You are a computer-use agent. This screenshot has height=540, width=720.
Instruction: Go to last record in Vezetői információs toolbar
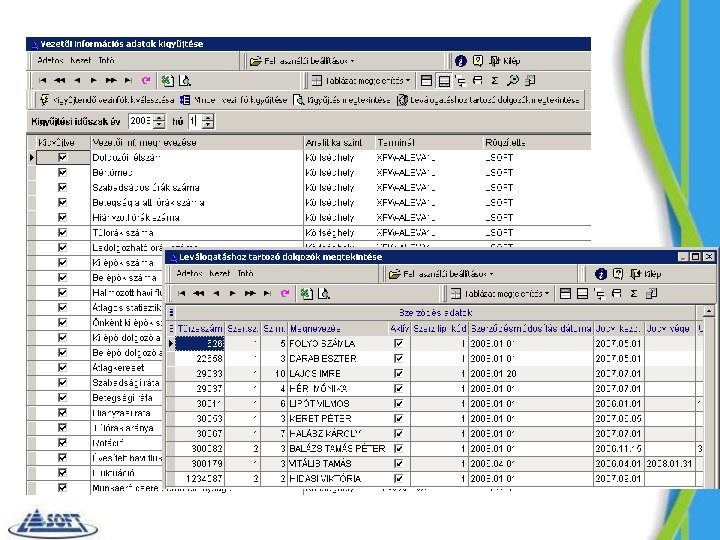[x=128, y=81]
